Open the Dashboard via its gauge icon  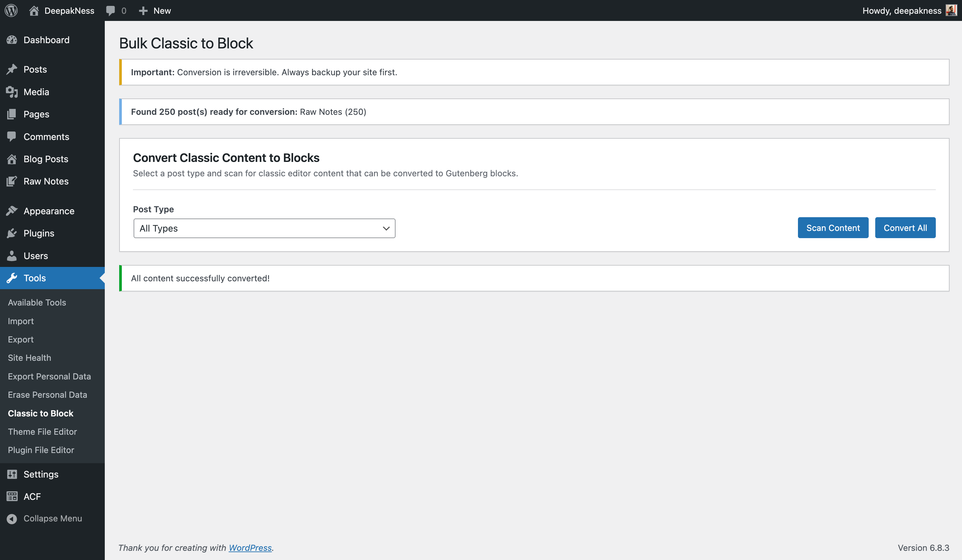pos(12,40)
